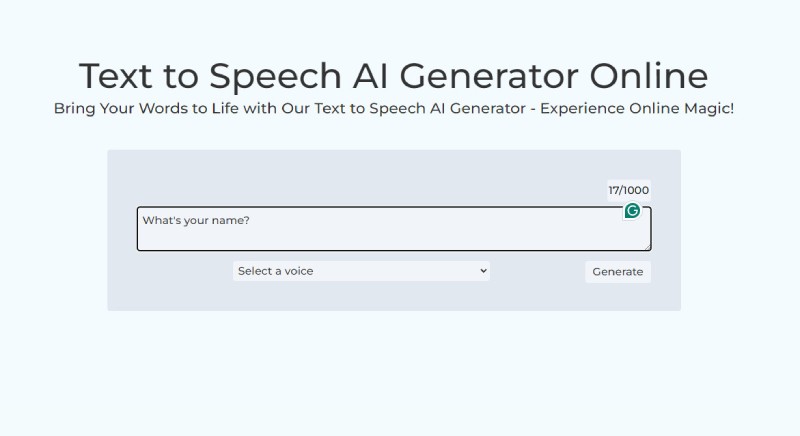Screen dimensions: 800x436
Task: Click the "Select a voice" label text
Action: click(x=275, y=271)
